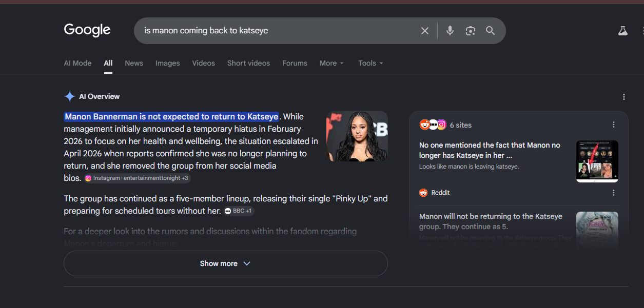This screenshot has width=644, height=308.
Task: Open the 6 sites panel three-dot menu
Action: coord(614,125)
